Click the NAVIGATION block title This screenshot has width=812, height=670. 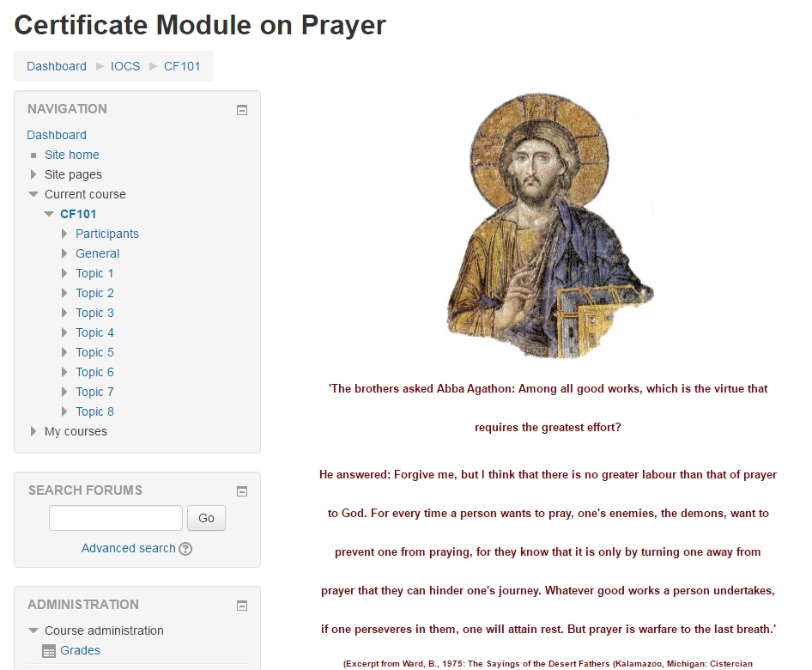pos(67,109)
